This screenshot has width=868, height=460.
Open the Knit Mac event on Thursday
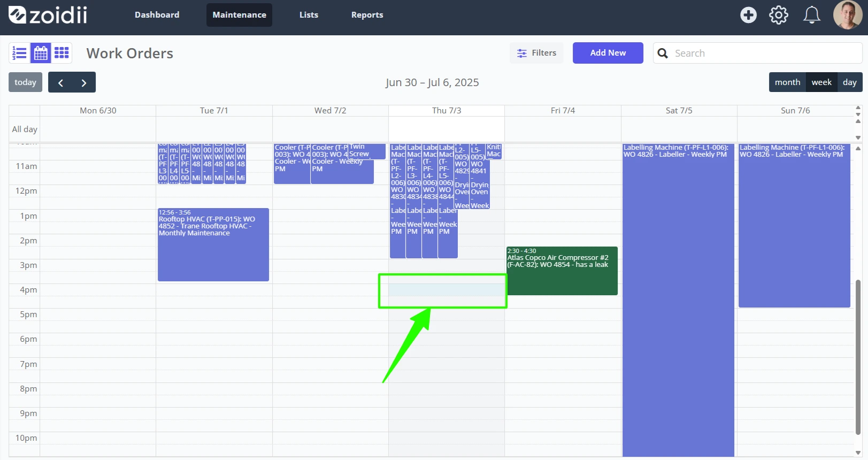[x=494, y=151]
